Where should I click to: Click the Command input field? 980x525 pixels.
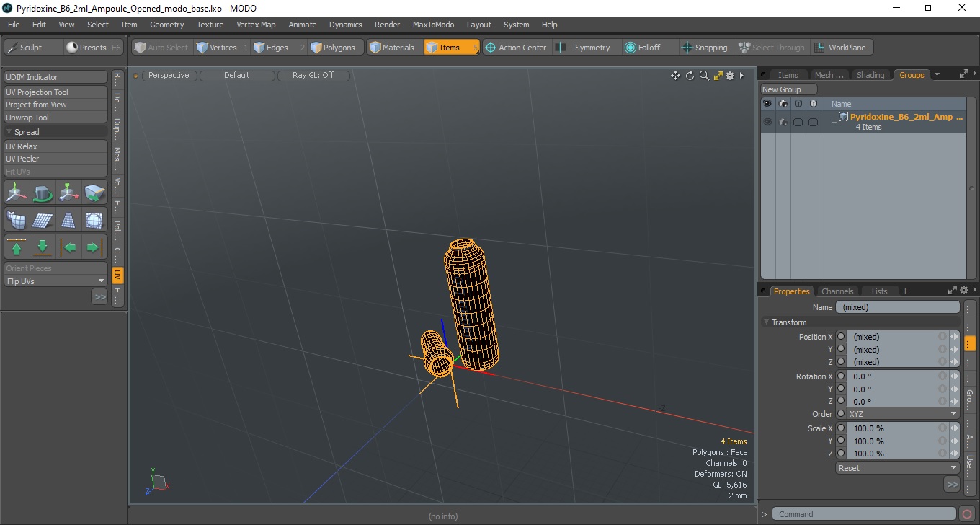coord(865,514)
